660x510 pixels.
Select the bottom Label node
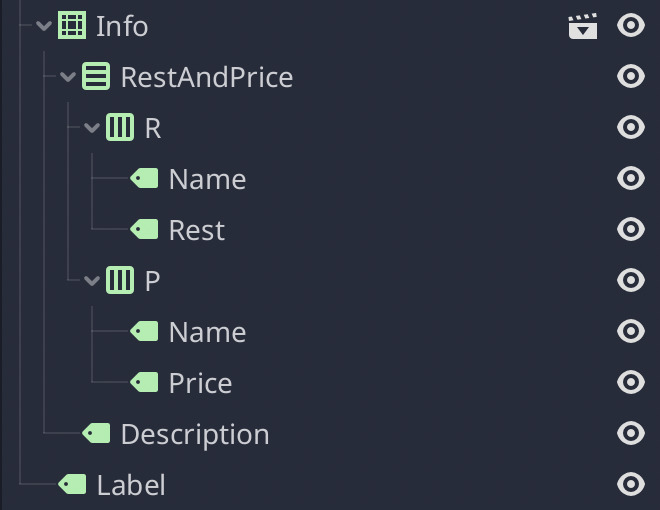pos(130,485)
